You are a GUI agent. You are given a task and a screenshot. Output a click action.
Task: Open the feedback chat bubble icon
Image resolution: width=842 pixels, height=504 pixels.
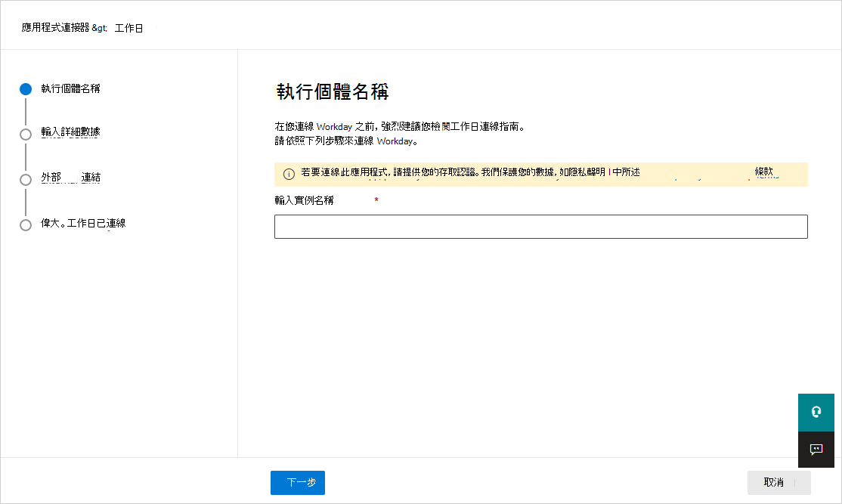pos(816,450)
